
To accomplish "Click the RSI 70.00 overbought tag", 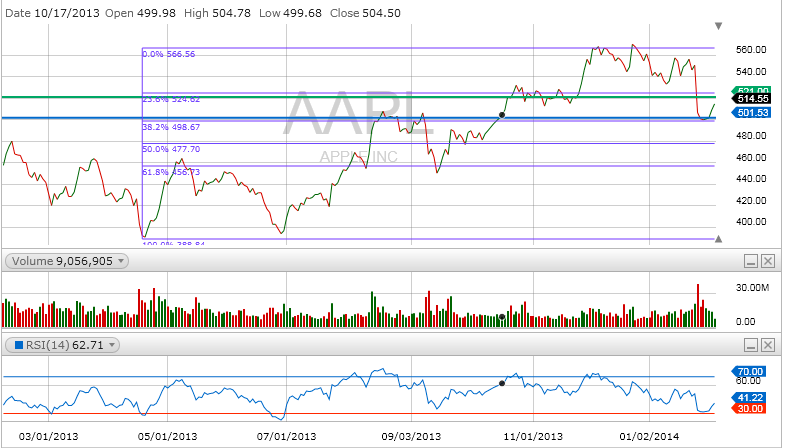I will click(x=749, y=371).
